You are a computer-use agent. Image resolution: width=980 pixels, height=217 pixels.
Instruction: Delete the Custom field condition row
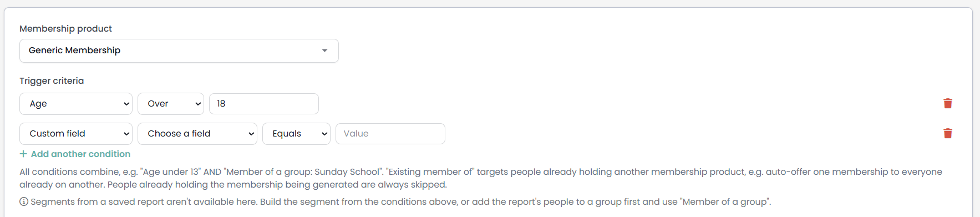click(948, 133)
